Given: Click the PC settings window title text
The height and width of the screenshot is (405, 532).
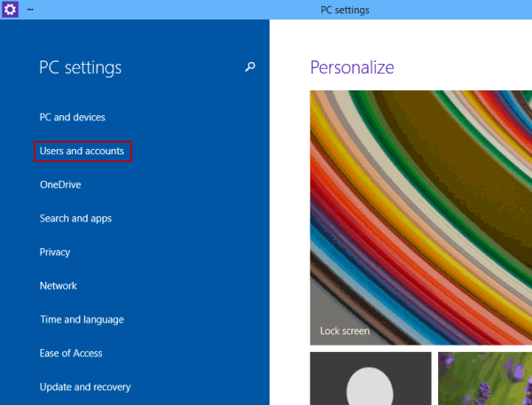Looking at the screenshot, I should [x=345, y=10].
